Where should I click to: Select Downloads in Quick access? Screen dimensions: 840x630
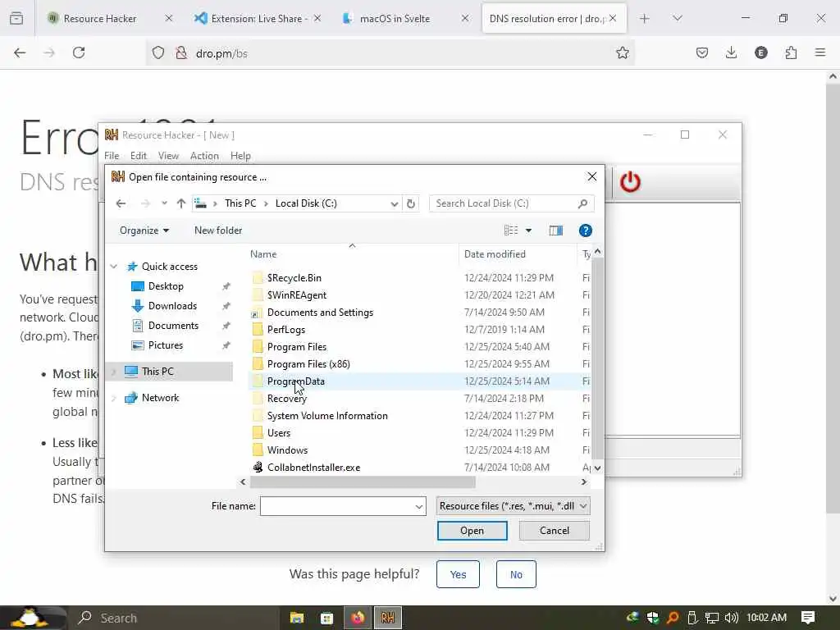172,306
